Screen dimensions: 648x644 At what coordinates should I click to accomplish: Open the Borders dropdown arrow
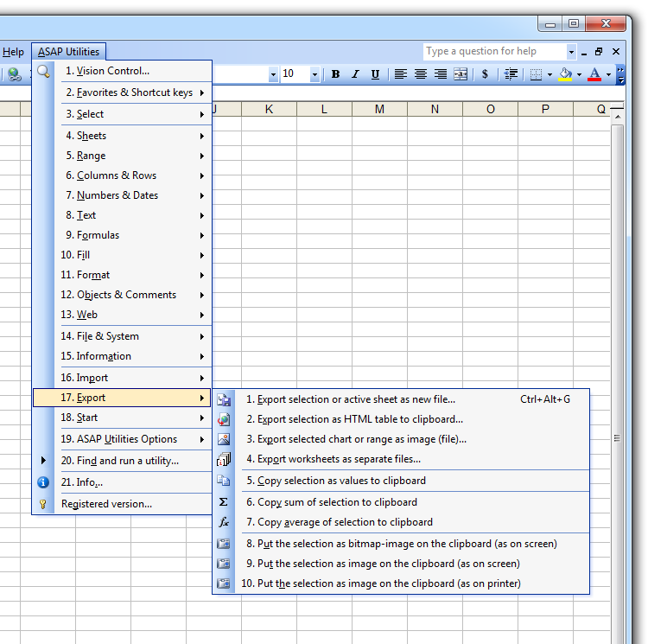pyautogui.click(x=550, y=74)
